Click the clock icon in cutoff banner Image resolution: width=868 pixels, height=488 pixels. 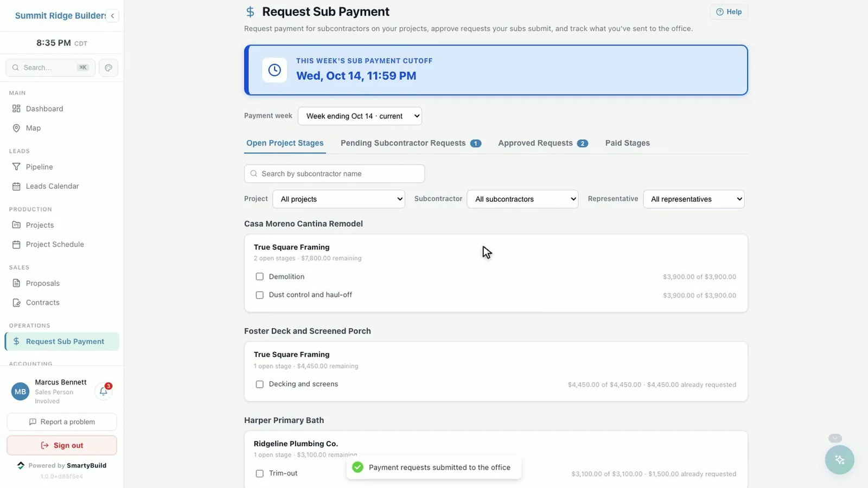coord(275,70)
